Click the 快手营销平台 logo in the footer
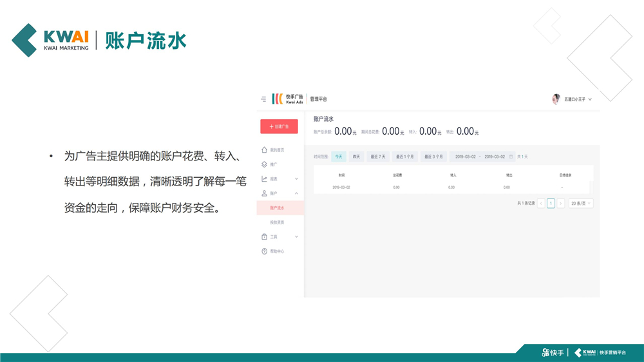 600,352
